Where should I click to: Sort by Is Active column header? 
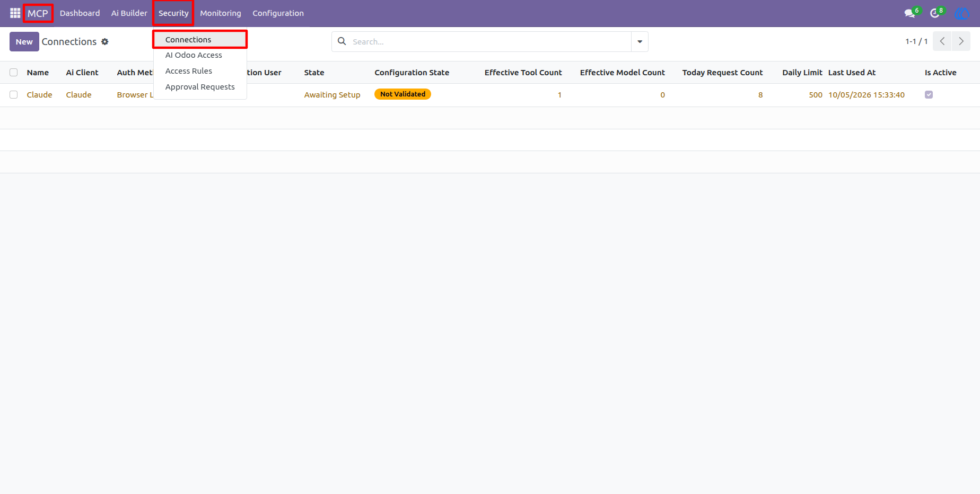pyautogui.click(x=940, y=73)
